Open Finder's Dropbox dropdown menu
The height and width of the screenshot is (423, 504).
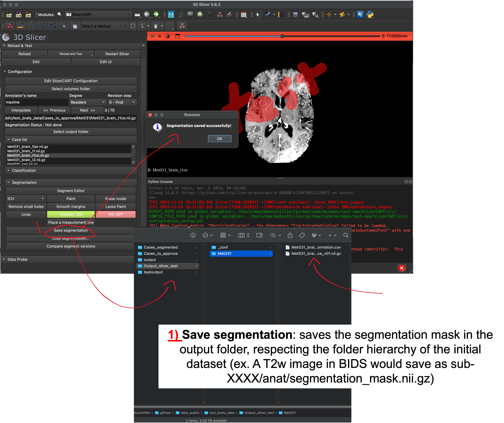pos(316,235)
